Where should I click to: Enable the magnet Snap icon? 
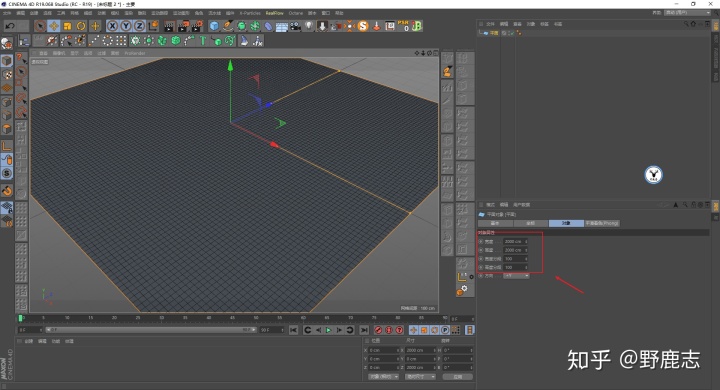[6, 191]
